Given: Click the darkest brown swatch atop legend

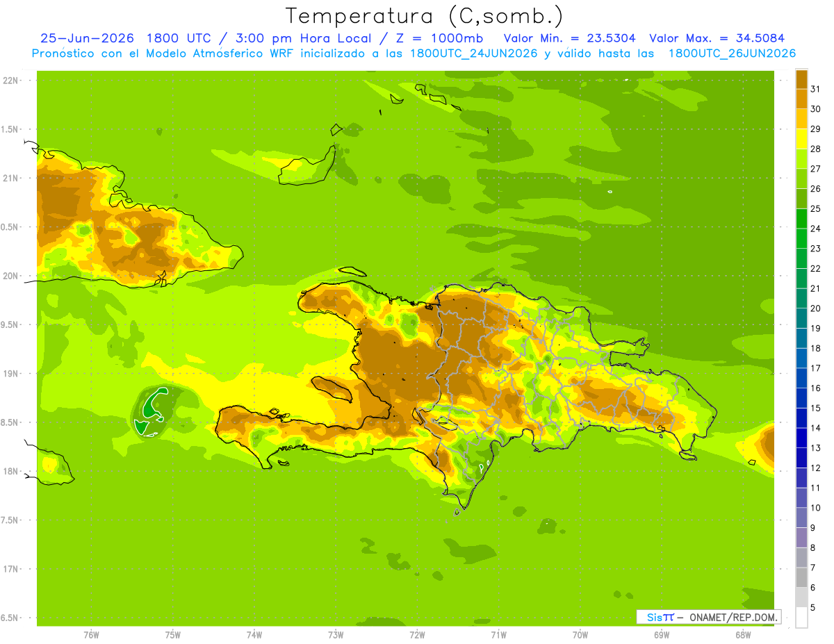Looking at the screenshot, I should click(801, 79).
